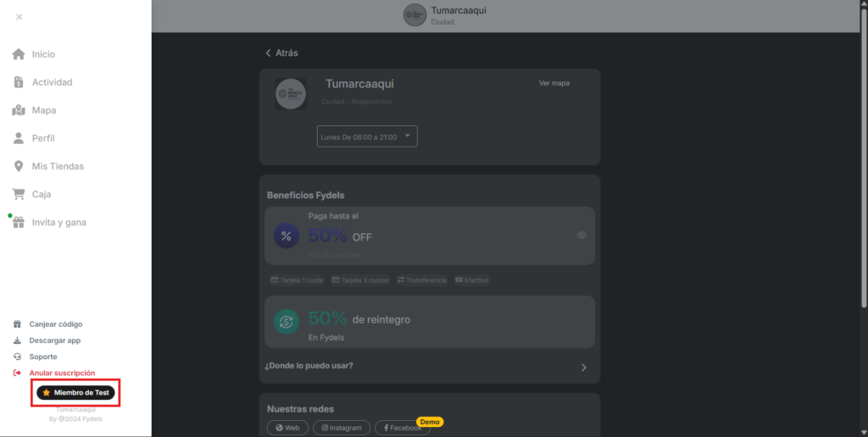Click Ver mapa link
Image resolution: width=868 pixels, height=437 pixels.
(554, 83)
